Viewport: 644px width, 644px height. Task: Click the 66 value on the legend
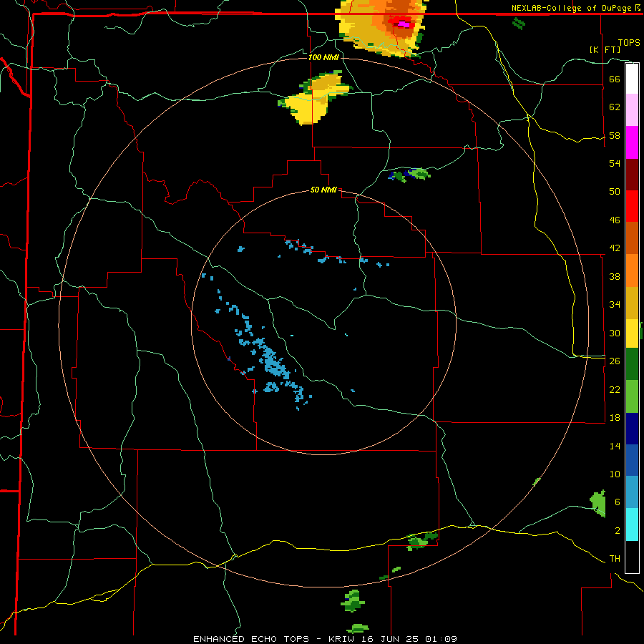(615, 79)
